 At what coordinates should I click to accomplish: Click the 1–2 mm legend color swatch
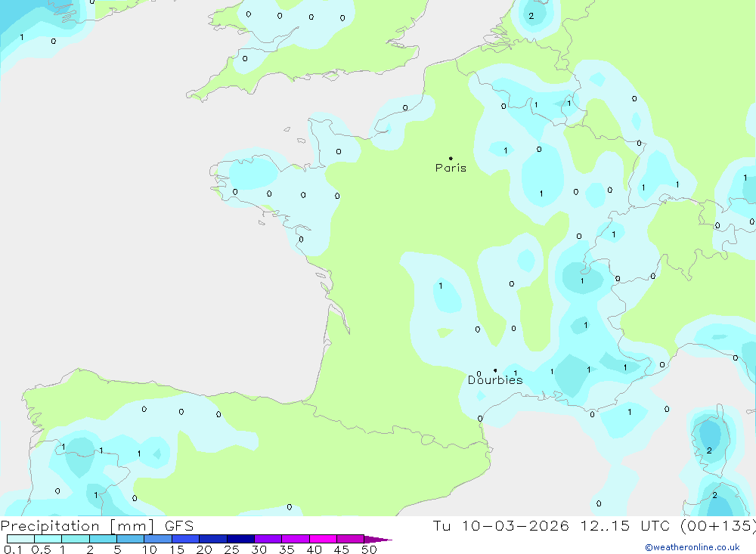coord(76,539)
